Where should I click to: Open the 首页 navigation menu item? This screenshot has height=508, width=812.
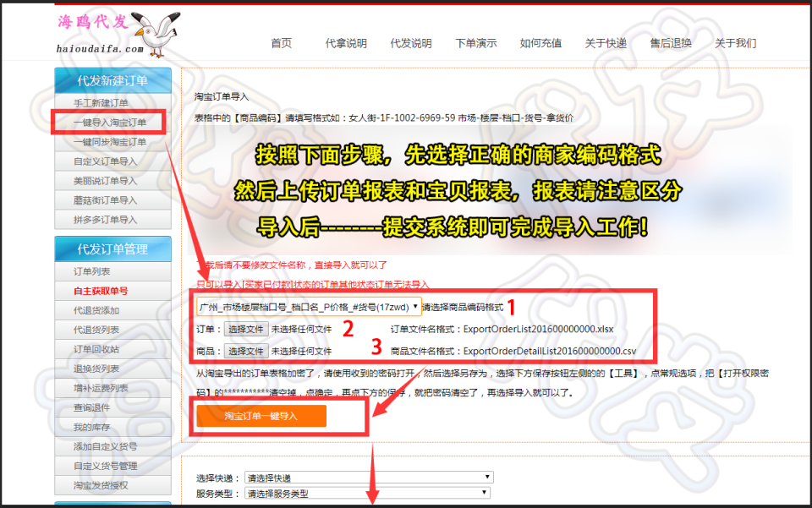[x=281, y=43]
